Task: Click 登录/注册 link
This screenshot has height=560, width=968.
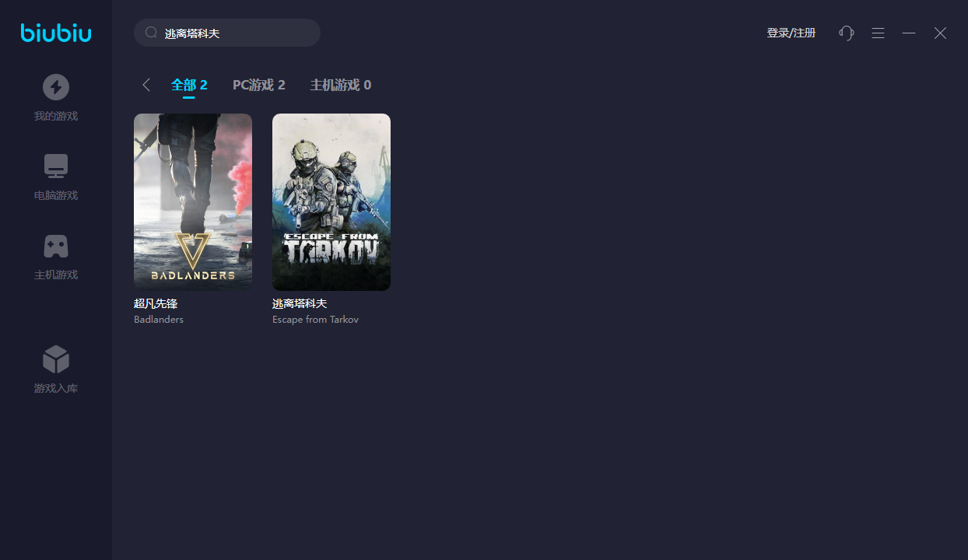Action: point(791,33)
